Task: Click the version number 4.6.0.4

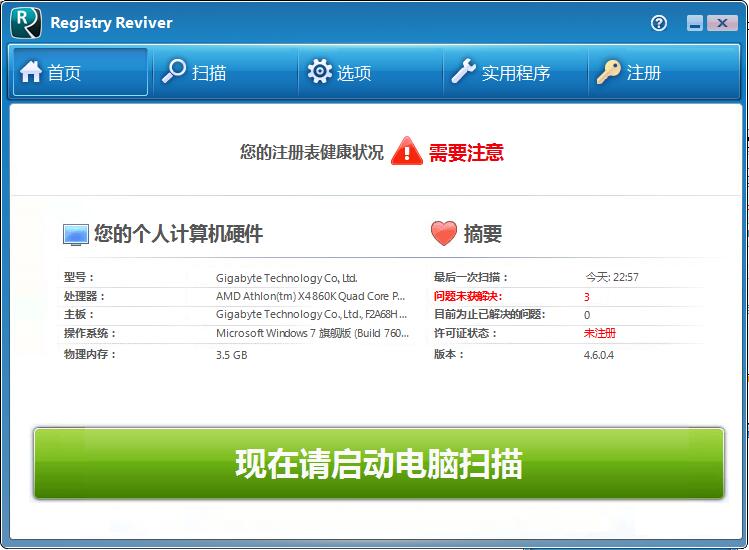Action: [599, 355]
